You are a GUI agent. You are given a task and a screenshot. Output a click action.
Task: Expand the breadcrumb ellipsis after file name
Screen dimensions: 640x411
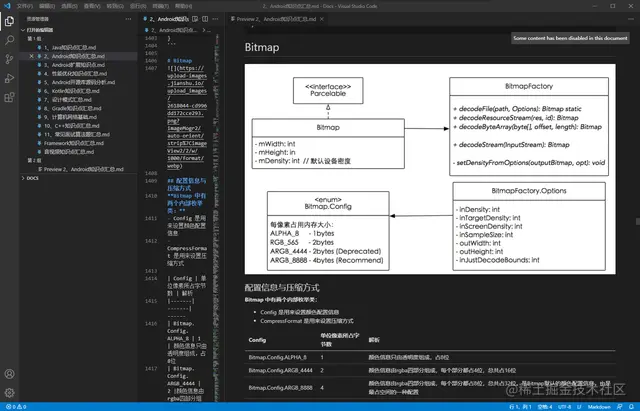coord(209,30)
